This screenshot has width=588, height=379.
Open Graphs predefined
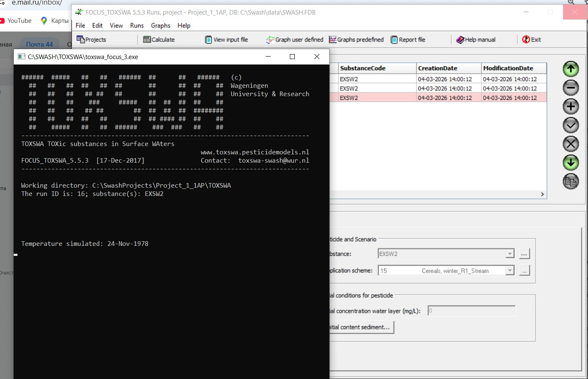point(356,40)
